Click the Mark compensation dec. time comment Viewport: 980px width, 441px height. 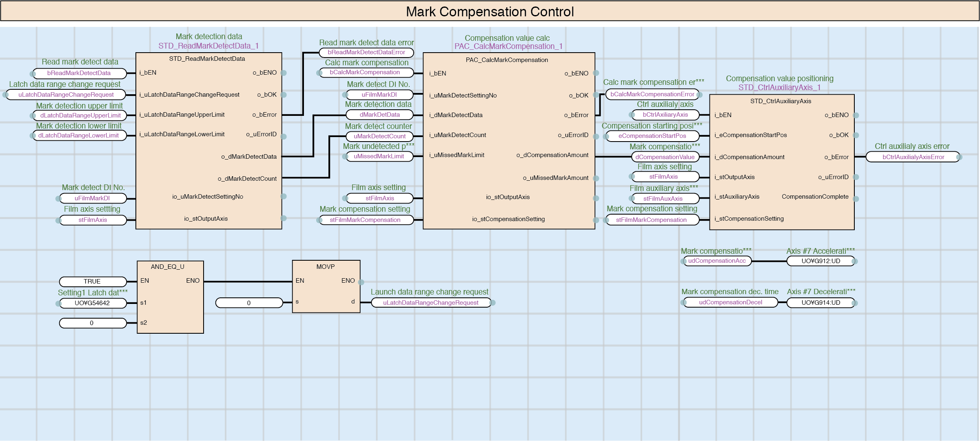click(730, 292)
